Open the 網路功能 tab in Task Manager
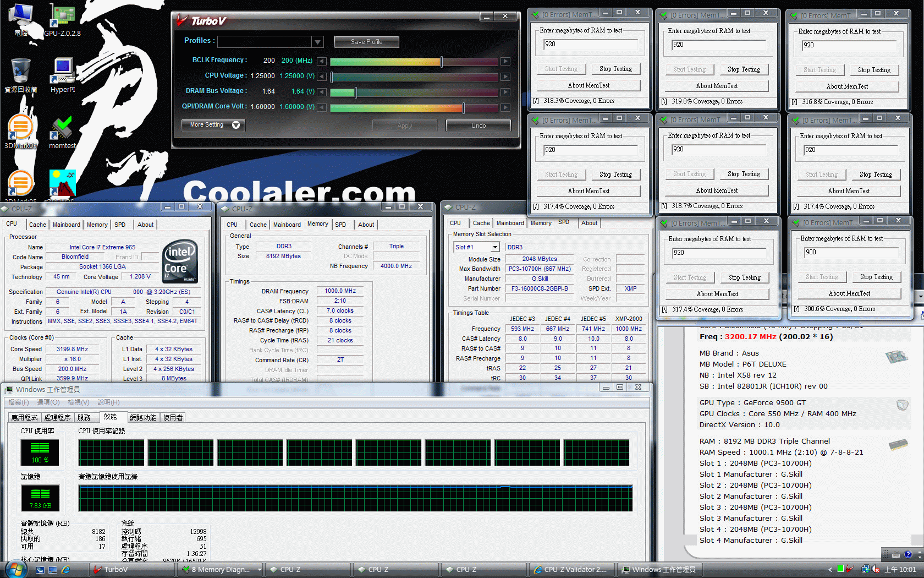Screen dimensions: 924x578 143,417
